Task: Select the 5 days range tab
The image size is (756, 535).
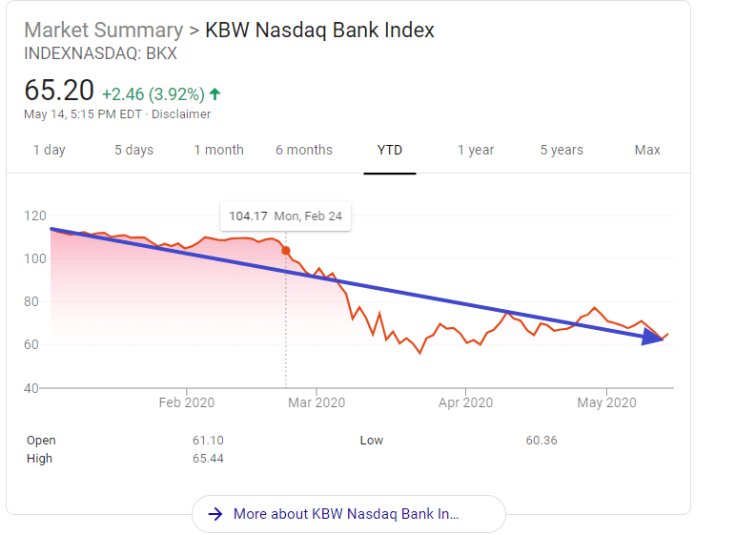Action: pyautogui.click(x=134, y=150)
